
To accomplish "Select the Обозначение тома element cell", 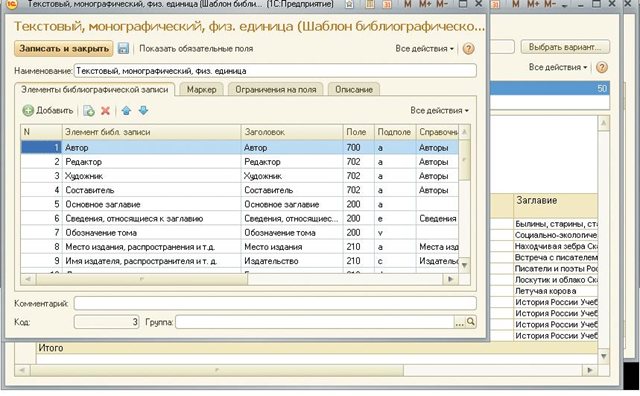I will [151, 233].
